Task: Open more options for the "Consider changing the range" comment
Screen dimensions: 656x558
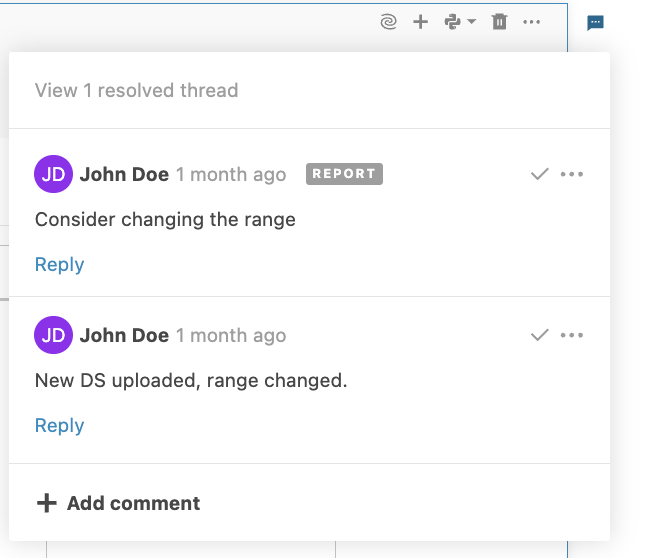Action: [572, 174]
